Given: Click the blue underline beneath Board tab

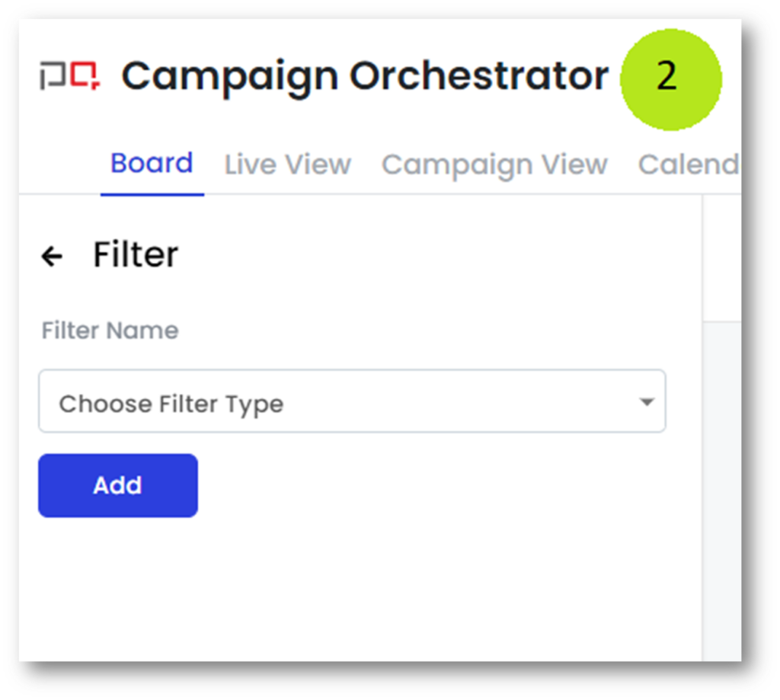Looking at the screenshot, I should click(x=152, y=194).
